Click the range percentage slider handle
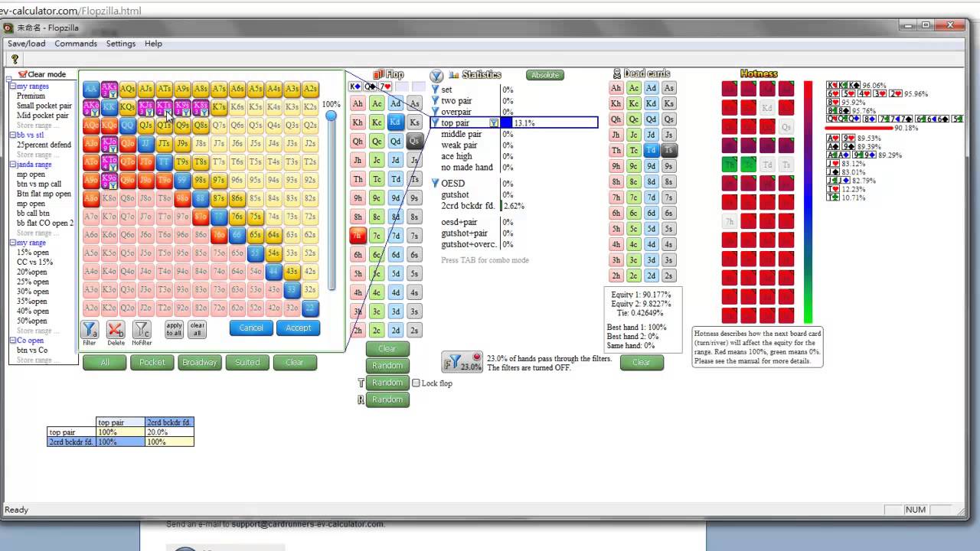Screen dimensions: 980x551 (x=331, y=116)
